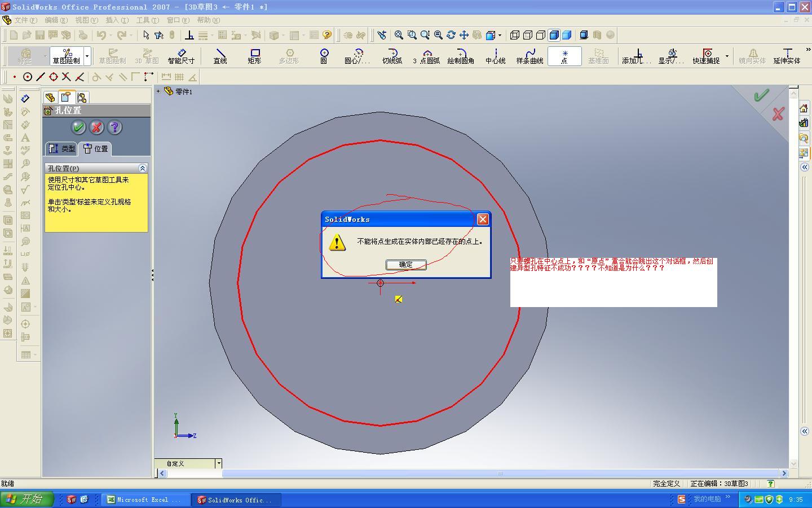The height and width of the screenshot is (508, 812).
Task: Open the FeatureManager design tree tab icon
Action: click(x=50, y=97)
